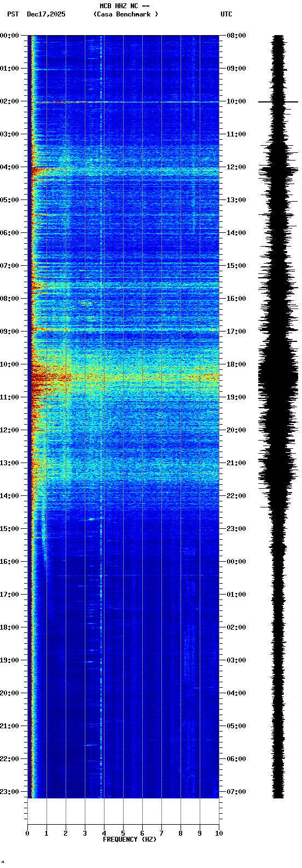This screenshot has width=302, height=868.
Task: Click the 'MCB HHZ NC --' station title
Action: tap(125, 6)
